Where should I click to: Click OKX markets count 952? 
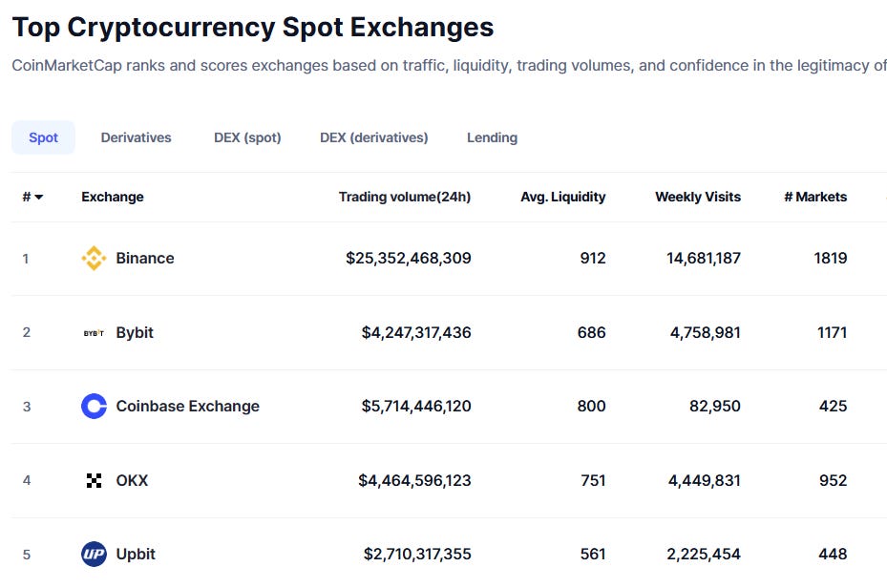pos(834,480)
